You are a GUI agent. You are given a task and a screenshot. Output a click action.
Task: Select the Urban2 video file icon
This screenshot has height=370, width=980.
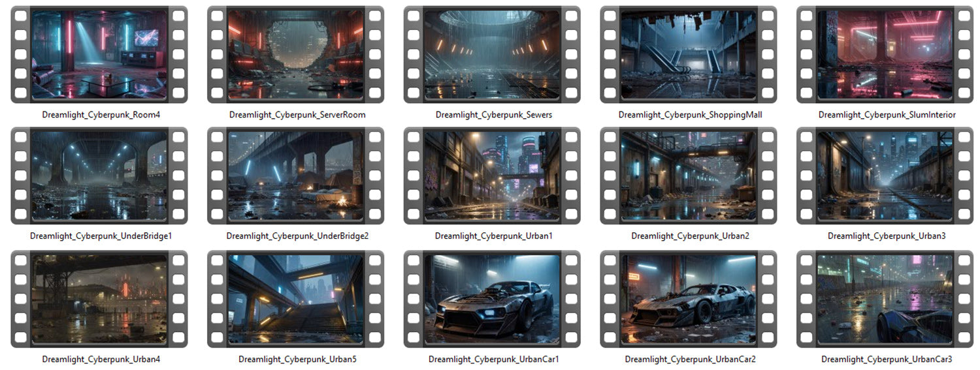pos(689,176)
